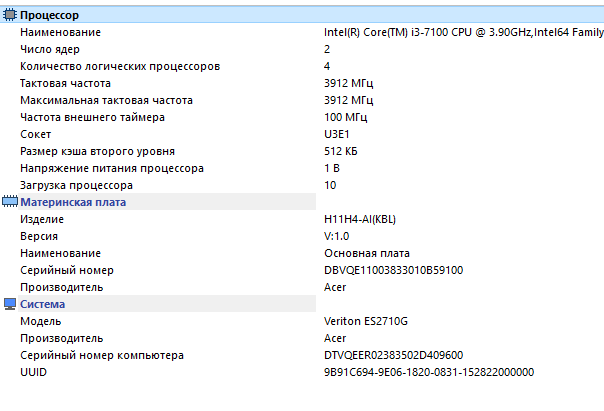Image resolution: width=604 pixels, height=411 pixels.
Task: Click the logical processors value 4
Action: [327, 66]
